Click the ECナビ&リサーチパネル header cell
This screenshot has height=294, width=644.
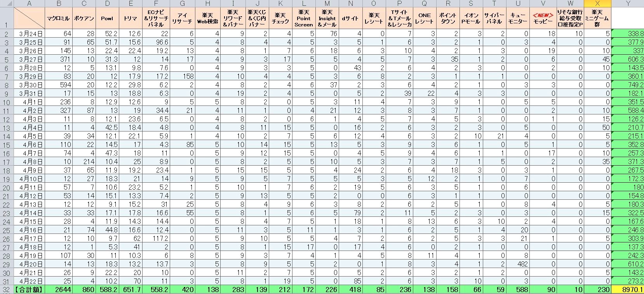(156, 18)
